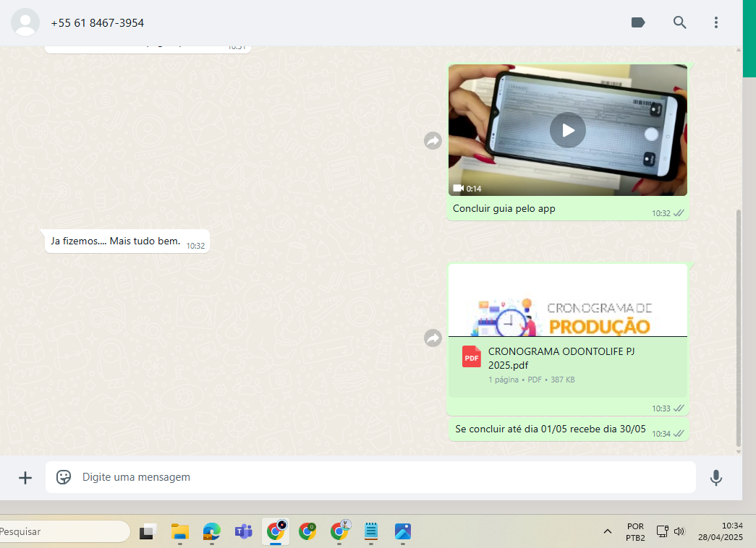Open the contact profile picture

tap(25, 22)
